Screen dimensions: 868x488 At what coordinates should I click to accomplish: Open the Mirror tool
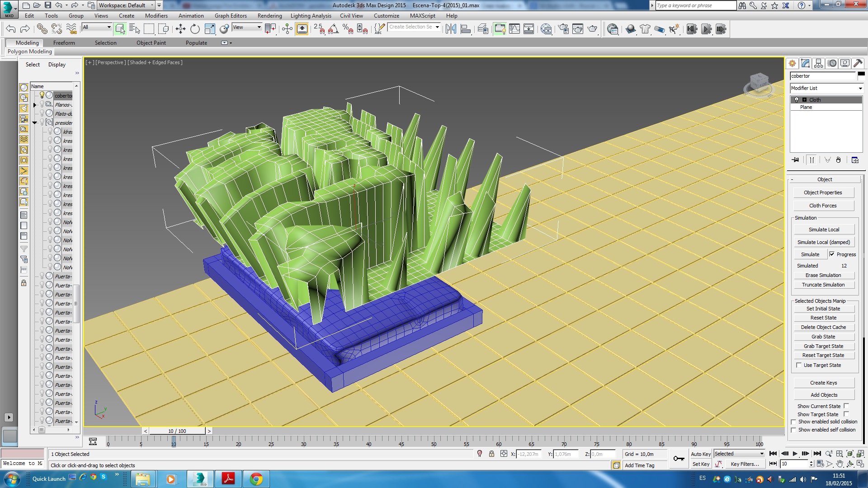451,29
